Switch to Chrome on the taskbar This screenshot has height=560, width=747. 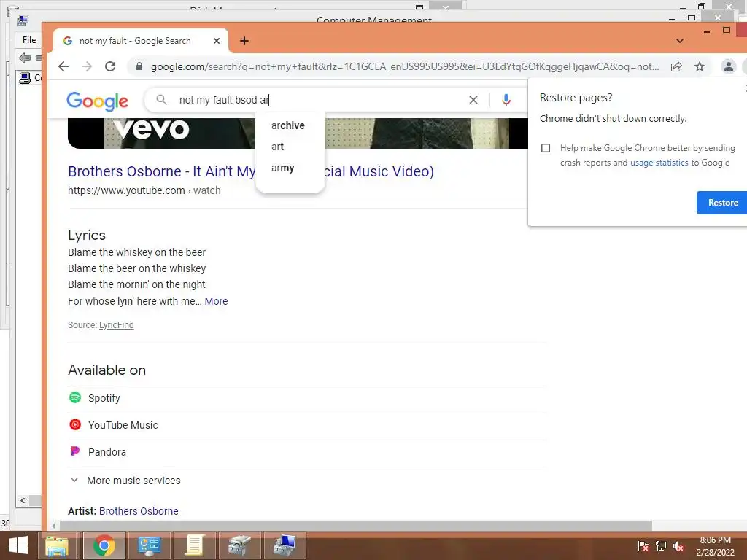tap(104, 545)
